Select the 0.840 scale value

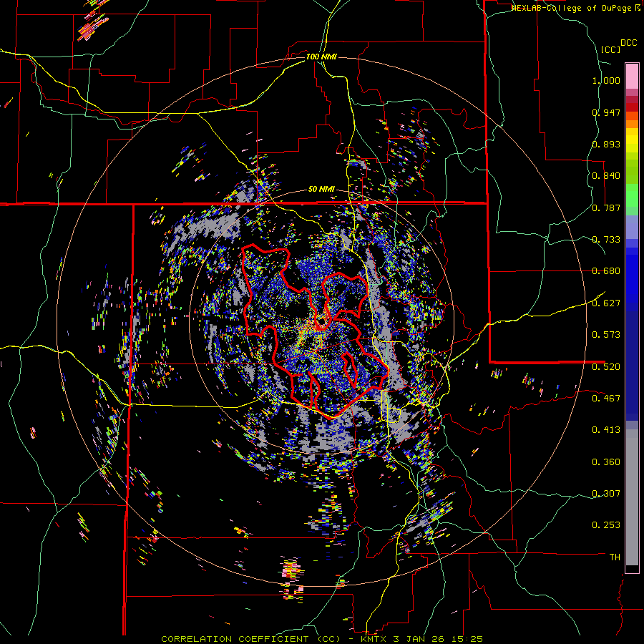click(x=606, y=176)
